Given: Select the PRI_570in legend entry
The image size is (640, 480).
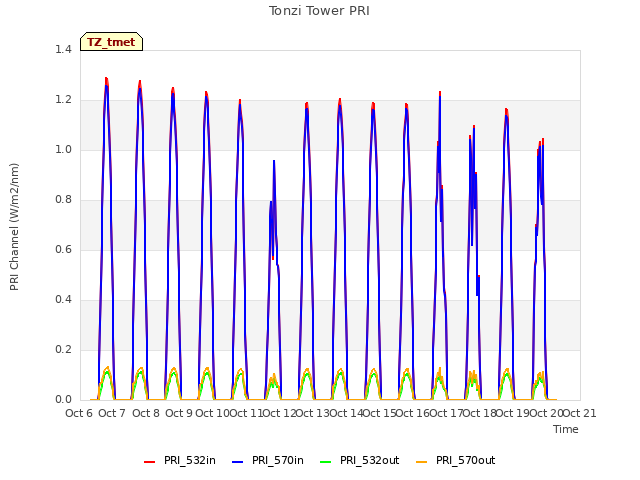Looking at the screenshot, I should pos(268,461).
